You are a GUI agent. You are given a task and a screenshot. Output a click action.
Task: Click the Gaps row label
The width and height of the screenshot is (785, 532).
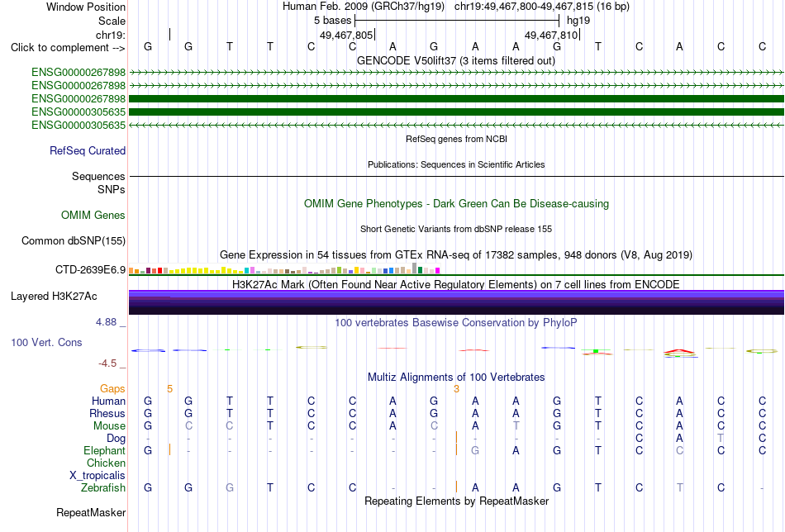point(112,389)
